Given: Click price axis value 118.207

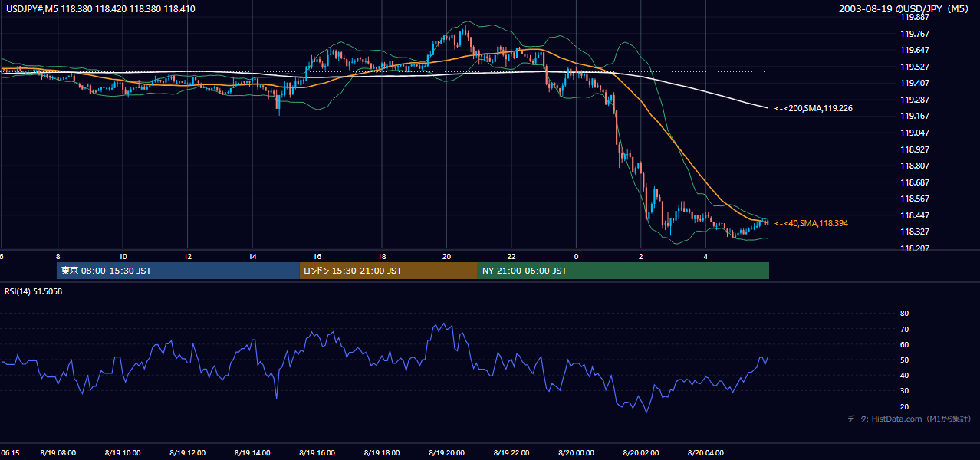Looking at the screenshot, I should pos(915,248).
